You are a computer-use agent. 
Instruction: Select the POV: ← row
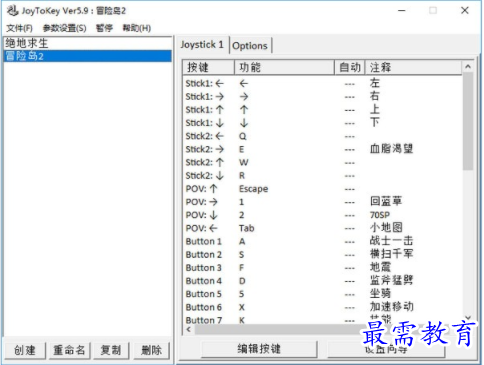(322, 228)
